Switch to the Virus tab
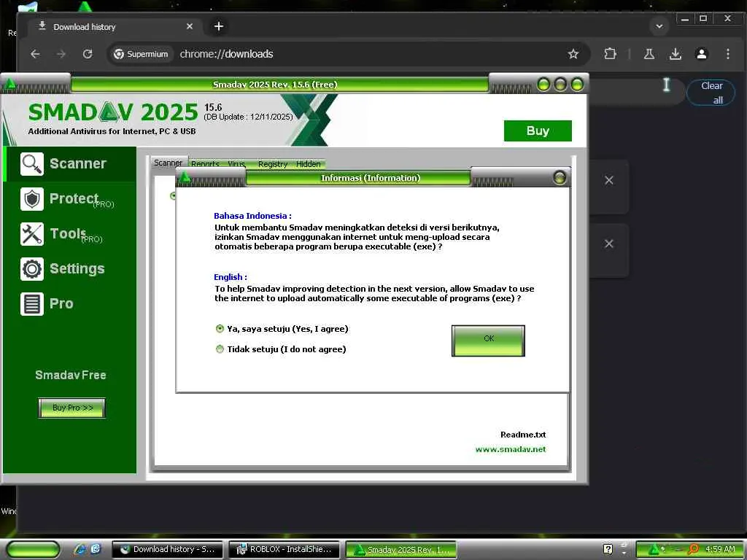Screen dimensions: 747x560 point(236,164)
